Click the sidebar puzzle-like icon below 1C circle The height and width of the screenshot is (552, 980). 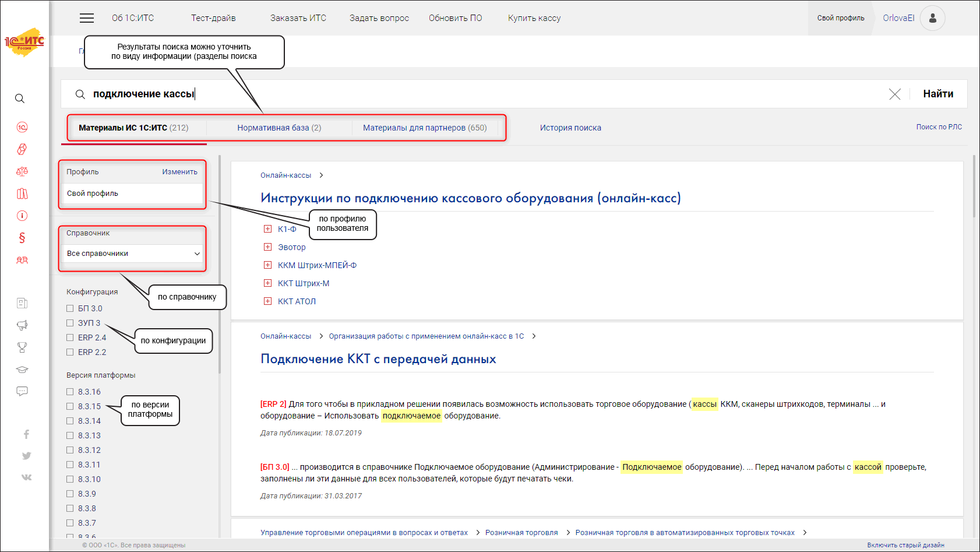point(22,149)
